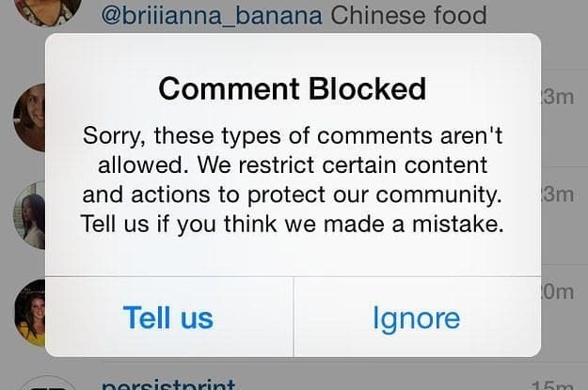The image size is (588, 390).
Task: Click the Comment Blocked dialog title
Action: click(293, 88)
